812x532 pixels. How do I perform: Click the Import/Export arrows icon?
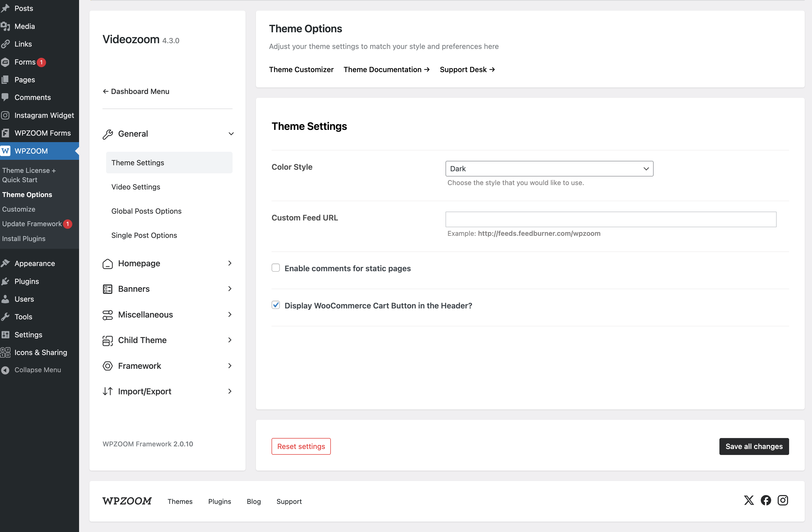point(107,391)
